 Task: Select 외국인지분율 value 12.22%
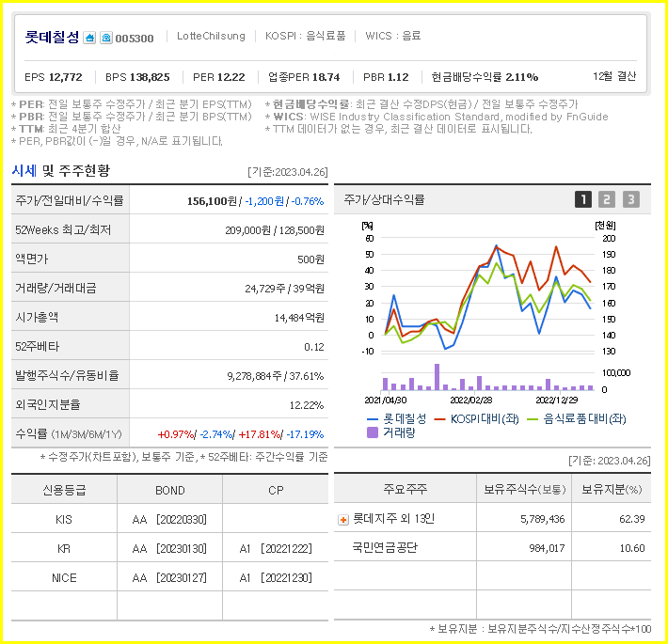click(x=307, y=405)
